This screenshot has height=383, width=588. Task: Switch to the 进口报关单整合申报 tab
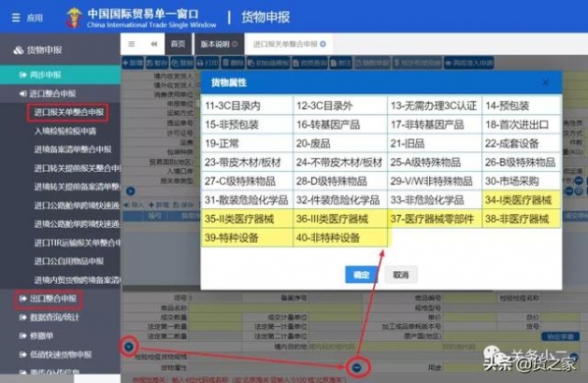tap(289, 44)
